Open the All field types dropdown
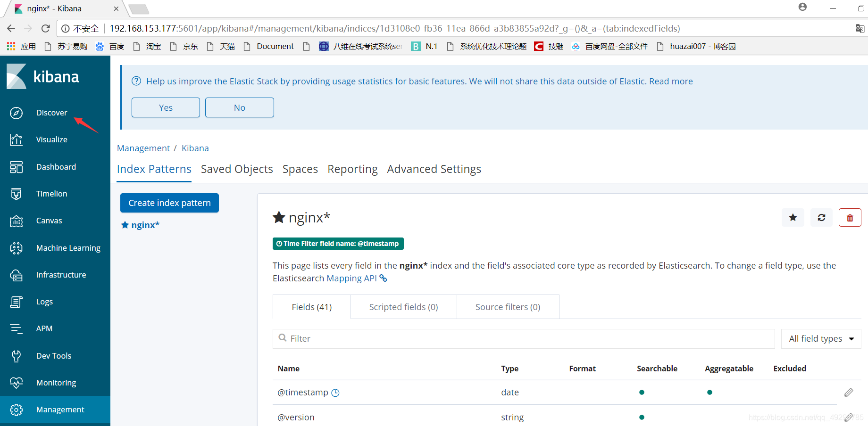This screenshot has width=868, height=426. 821,338
